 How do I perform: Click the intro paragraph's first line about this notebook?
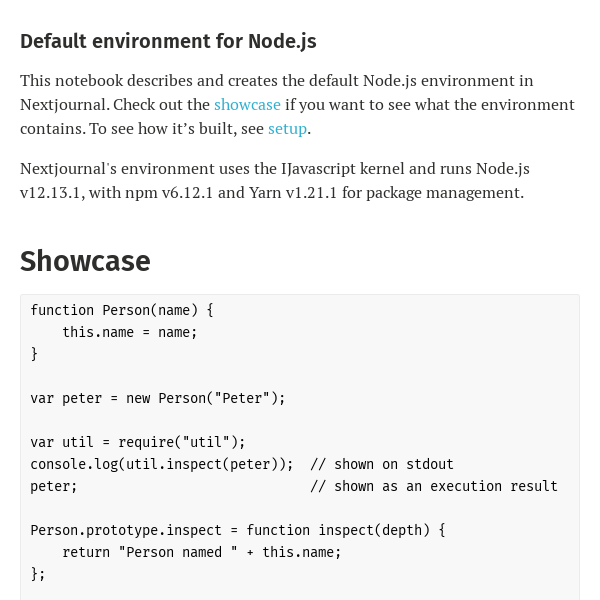coord(276,81)
